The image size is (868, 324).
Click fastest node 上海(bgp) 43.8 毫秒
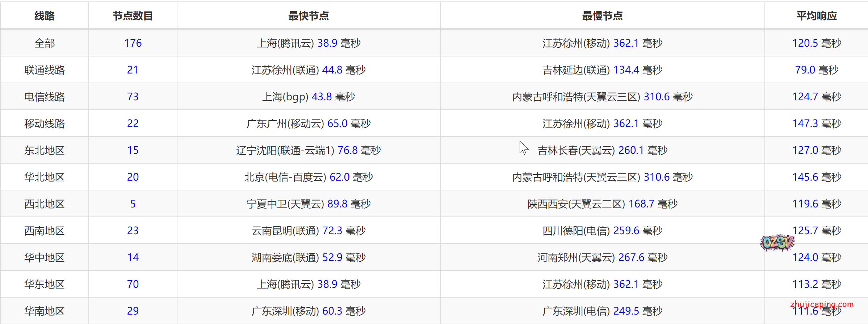(x=308, y=97)
